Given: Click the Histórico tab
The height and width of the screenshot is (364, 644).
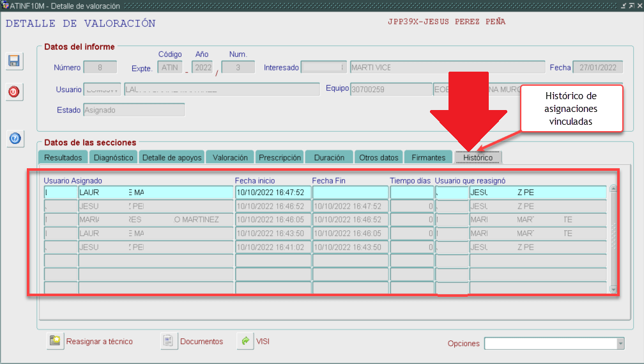Looking at the screenshot, I should pyautogui.click(x=478, y=157).
